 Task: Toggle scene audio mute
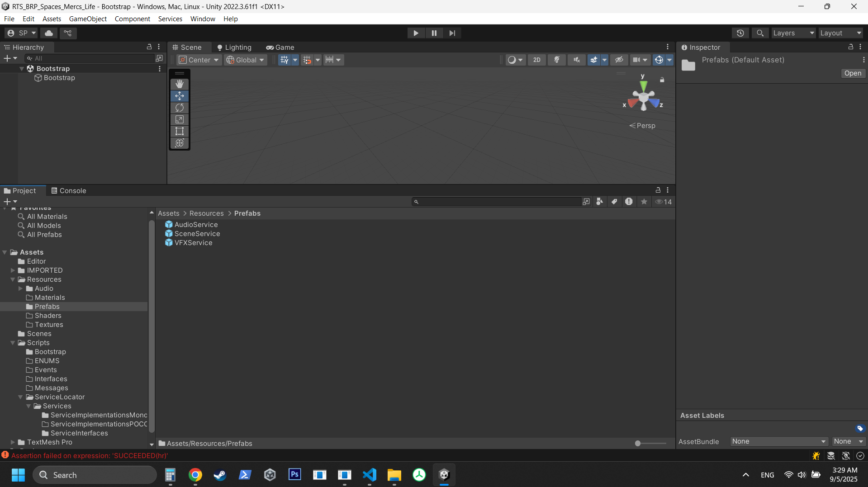[577, 60]
